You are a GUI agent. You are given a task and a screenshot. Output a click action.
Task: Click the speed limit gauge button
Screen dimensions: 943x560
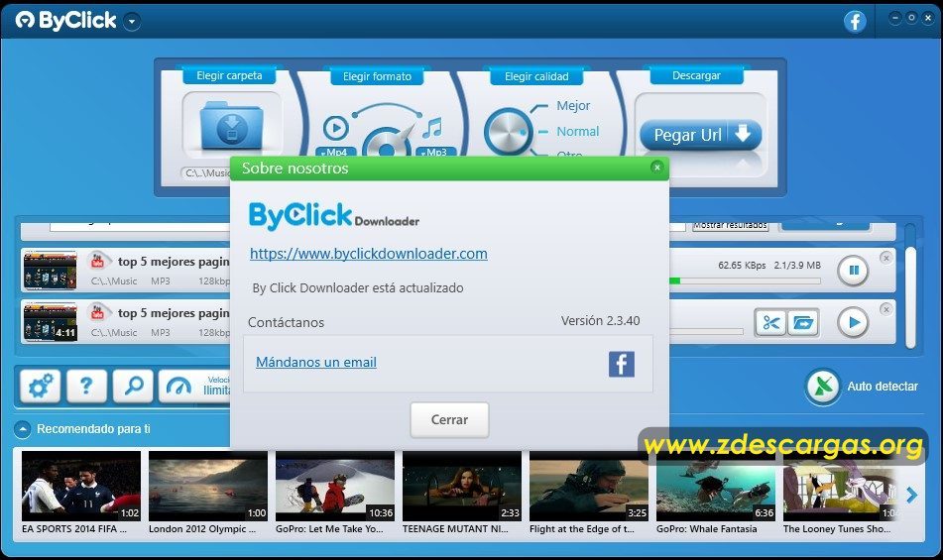click(194, 386)
